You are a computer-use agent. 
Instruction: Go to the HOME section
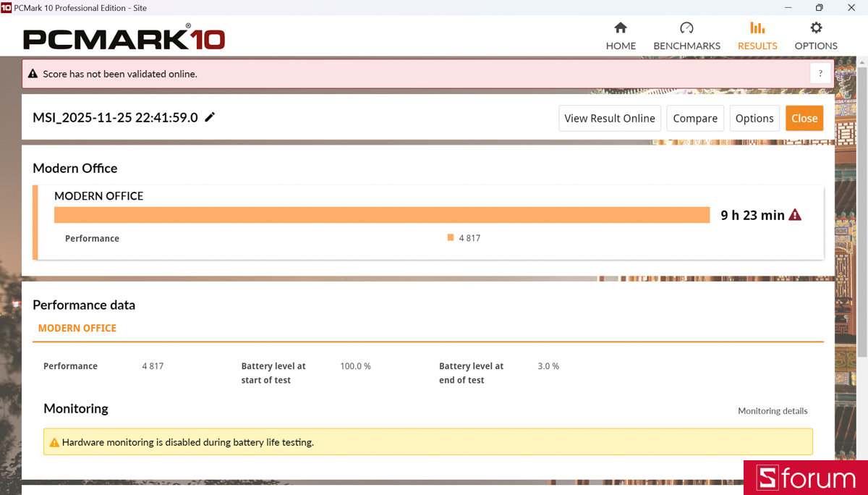tap(621, 36)
